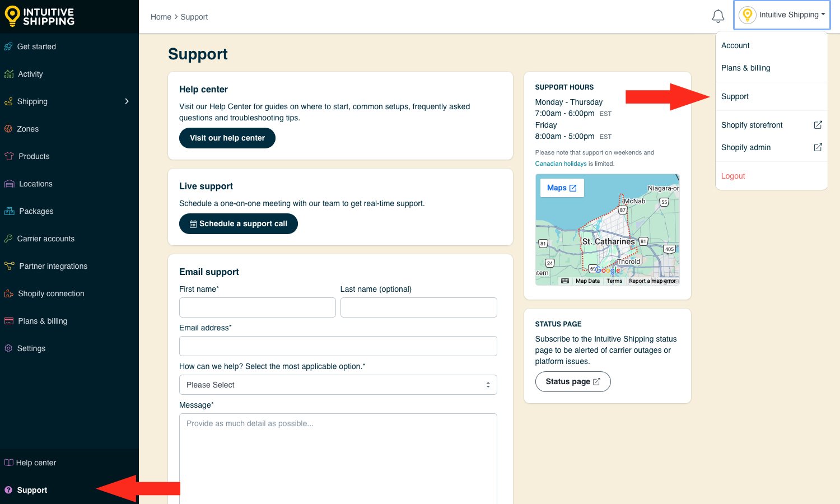Click the Intuitive Shipping logo
Screen dimensions: 840x504
pyautogui.click(x=39, y=16)
